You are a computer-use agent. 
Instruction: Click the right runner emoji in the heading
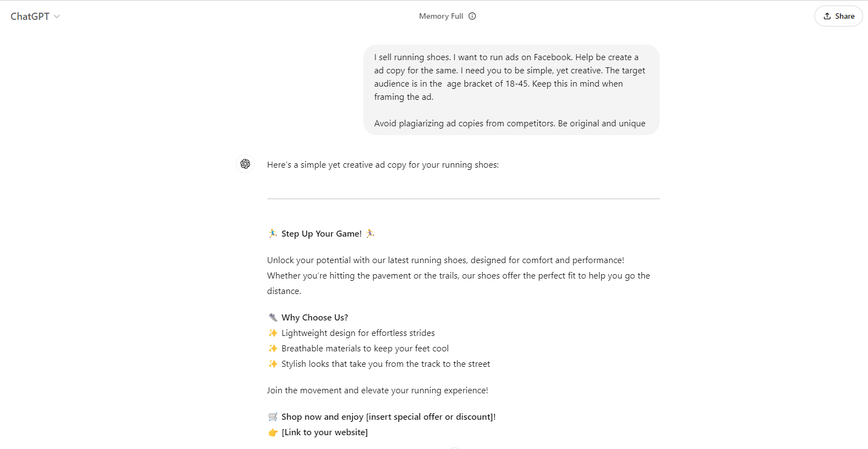(x=370, y=233)
